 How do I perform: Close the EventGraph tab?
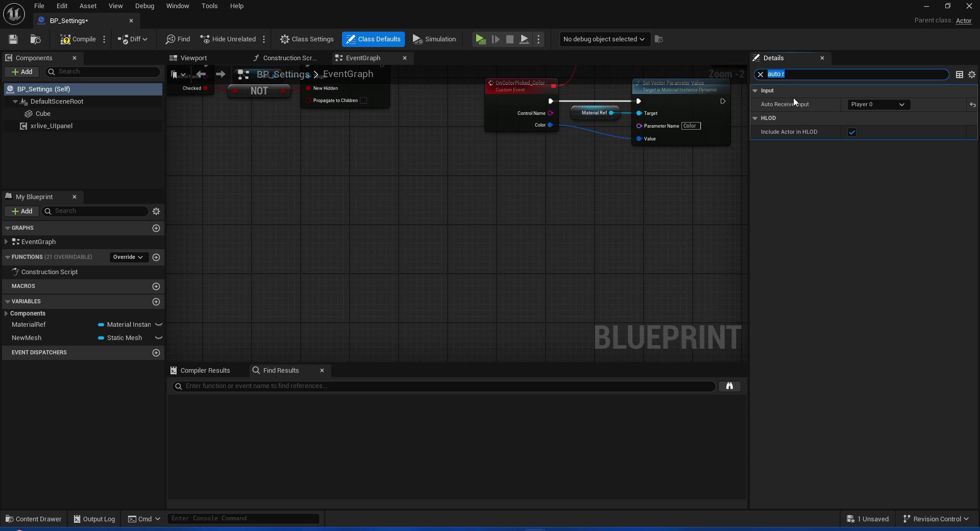pyautogui.click(x=405, y=58)
